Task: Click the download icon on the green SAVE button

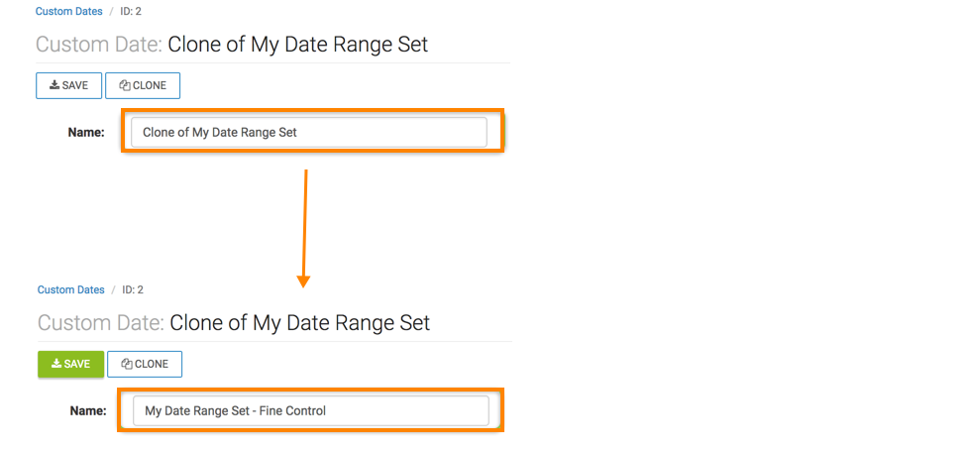Action: (x=56, y=364)
